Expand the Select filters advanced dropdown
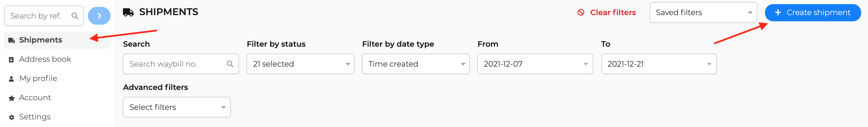The image size is (868, 127). [x=177, y=107]
